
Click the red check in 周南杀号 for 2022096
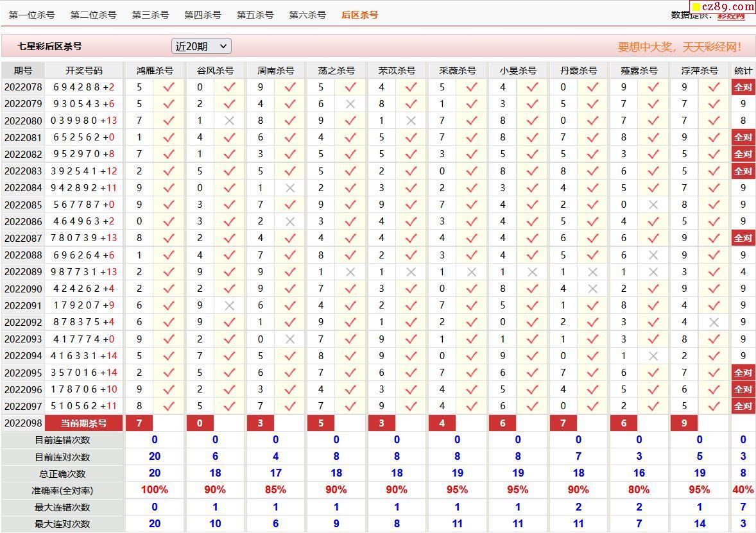click(290, 389)
